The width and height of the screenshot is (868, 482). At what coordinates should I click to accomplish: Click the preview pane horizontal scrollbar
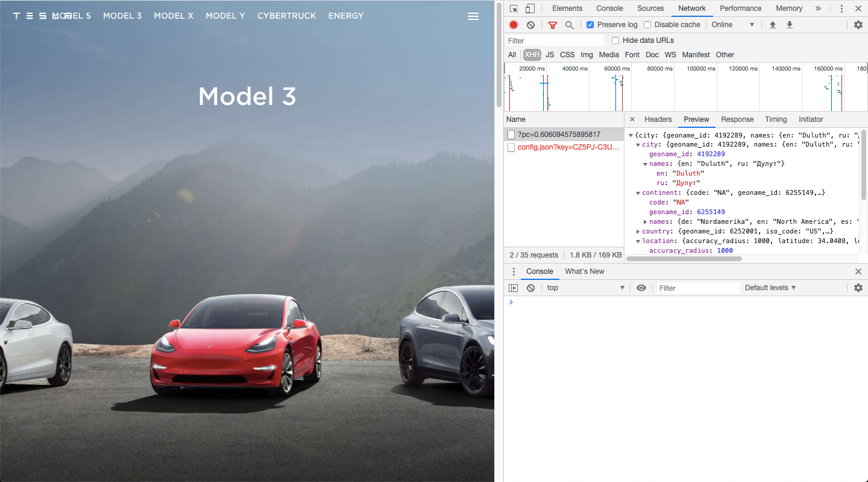(x=684, y=259)
